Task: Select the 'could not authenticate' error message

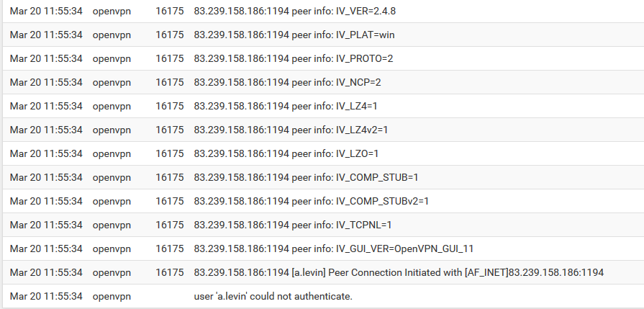Action: [x=273, y=296]
